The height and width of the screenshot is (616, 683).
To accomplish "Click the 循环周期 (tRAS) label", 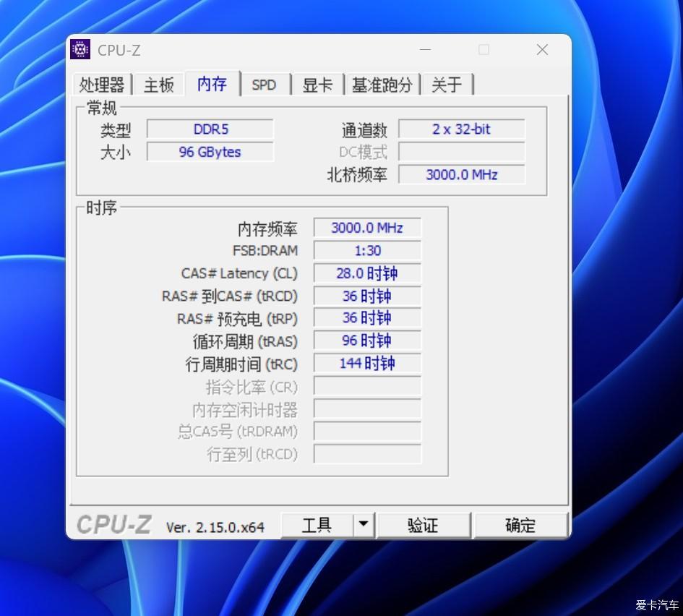I will click(x=245, y=341).
